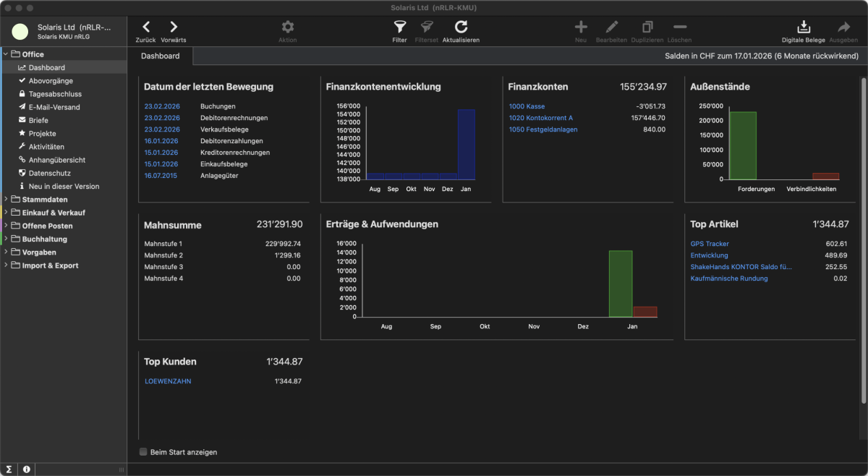
Task: Click the blue Jan bar in Finanzkontenentwicklung
Action: click(x=467, y=143)
